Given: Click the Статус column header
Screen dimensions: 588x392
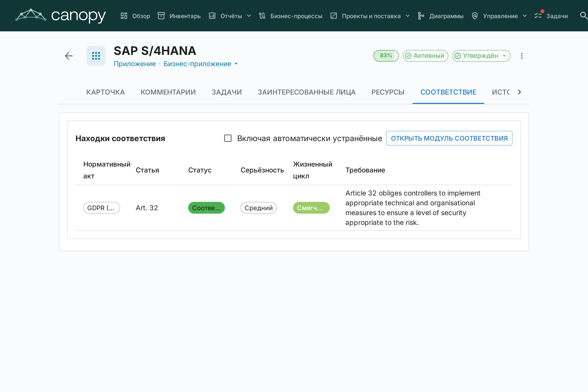Looking at the screenshot, I should pos(200,170).
